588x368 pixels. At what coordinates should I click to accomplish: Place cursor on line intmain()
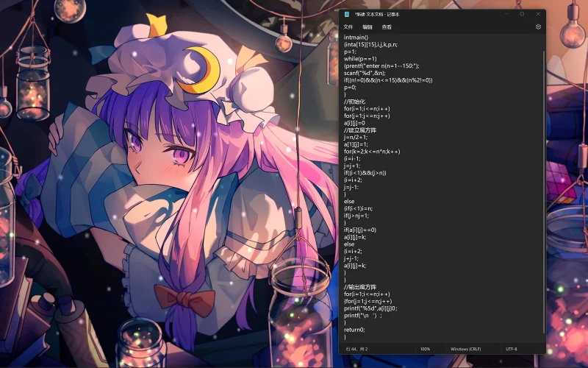356,38
